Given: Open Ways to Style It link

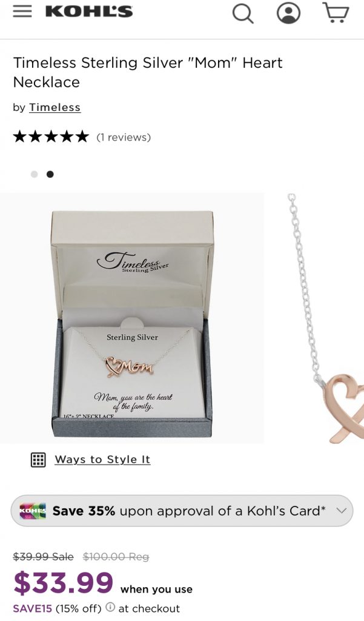Looking at the screenshot, I should [102, 460].
